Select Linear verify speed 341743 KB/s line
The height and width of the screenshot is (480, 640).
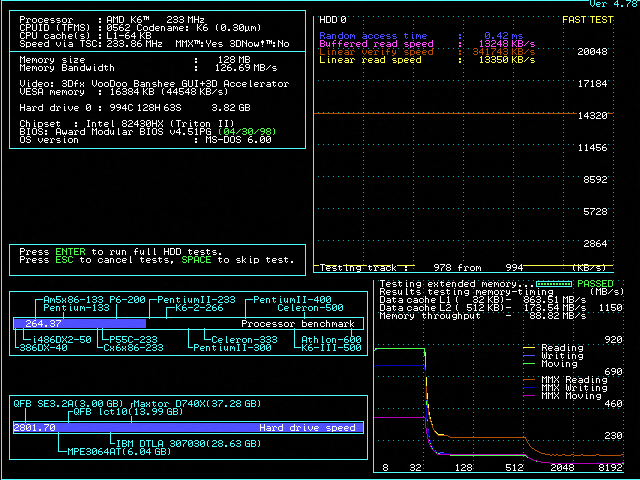[427, 52]
